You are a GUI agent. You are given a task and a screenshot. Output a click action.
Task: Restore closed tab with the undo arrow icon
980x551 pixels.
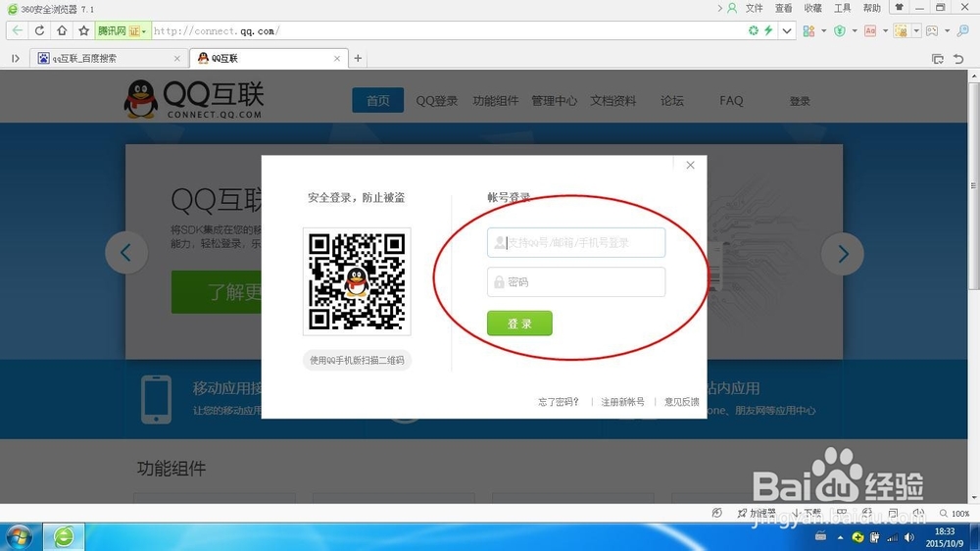(x=958, y=59)
